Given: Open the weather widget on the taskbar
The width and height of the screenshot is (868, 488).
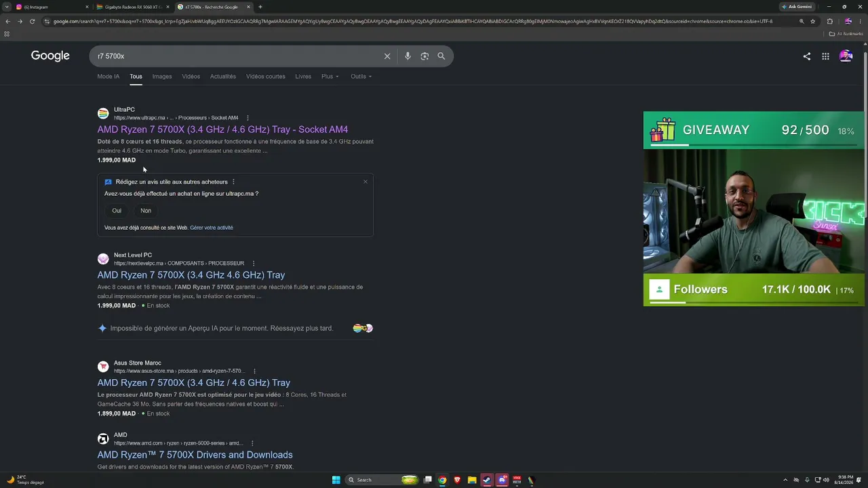Looking at the screenshot, I should click(x=26, y=480).
